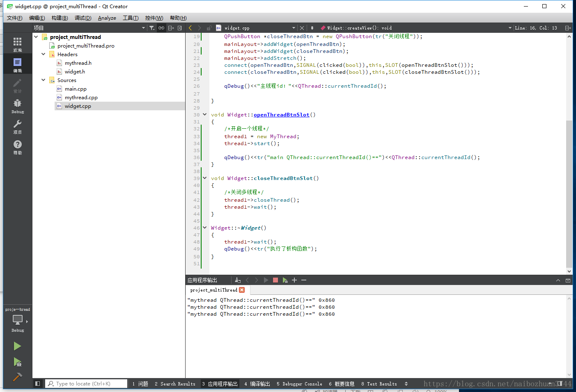Open the 文件(F) menu
Image resolution: width=576 pixels, height=392 pixels.
(x=15, y=18)
